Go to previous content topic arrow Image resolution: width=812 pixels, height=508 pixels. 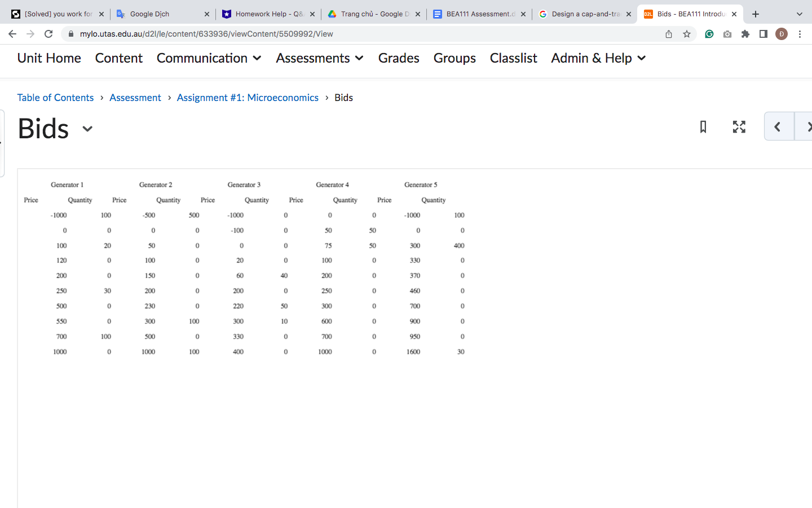[x=778, y=126]
